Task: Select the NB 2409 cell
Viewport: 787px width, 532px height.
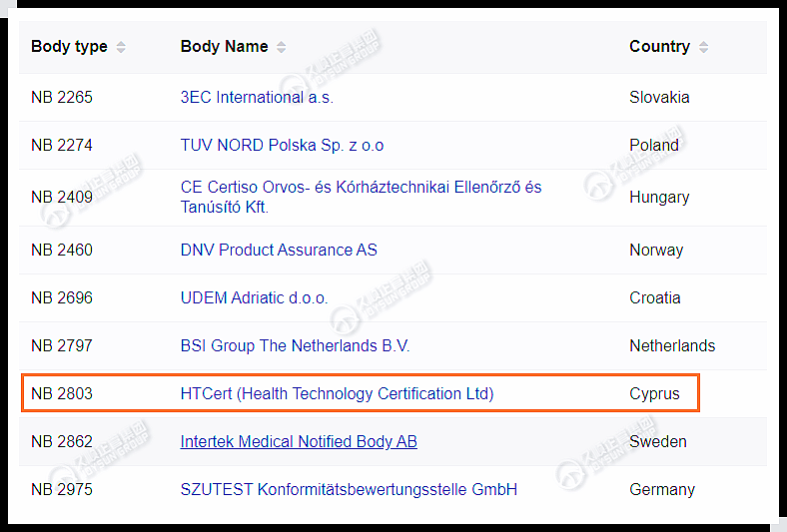Action: [62, 197]
